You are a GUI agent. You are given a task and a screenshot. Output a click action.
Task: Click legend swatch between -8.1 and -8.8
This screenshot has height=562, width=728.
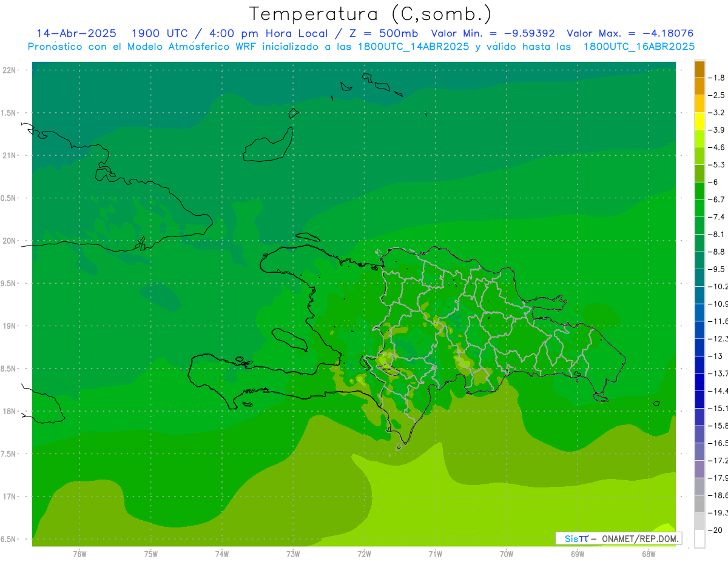point(699,243)
